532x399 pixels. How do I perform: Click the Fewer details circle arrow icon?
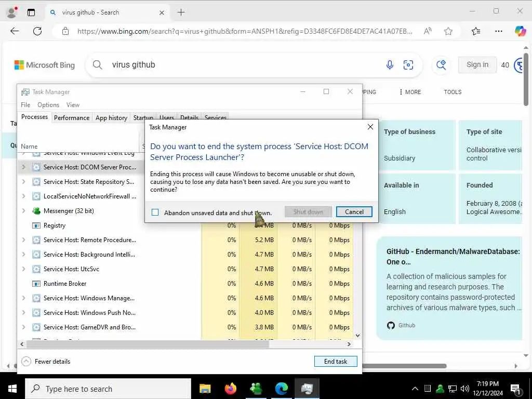coord(26,362)
